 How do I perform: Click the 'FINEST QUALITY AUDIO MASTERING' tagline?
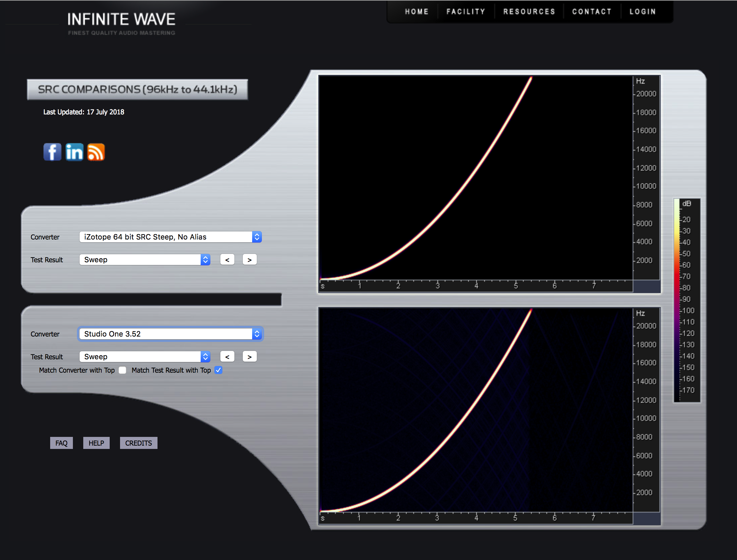pyautogui.click(x=122, y=33)
